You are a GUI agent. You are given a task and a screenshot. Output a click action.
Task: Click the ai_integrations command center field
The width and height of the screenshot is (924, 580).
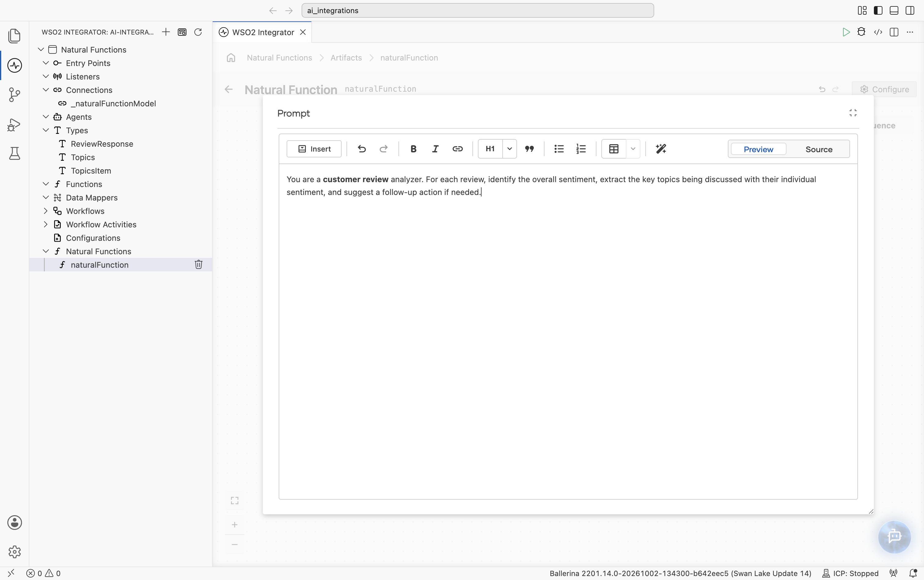[x=478, y=11]
